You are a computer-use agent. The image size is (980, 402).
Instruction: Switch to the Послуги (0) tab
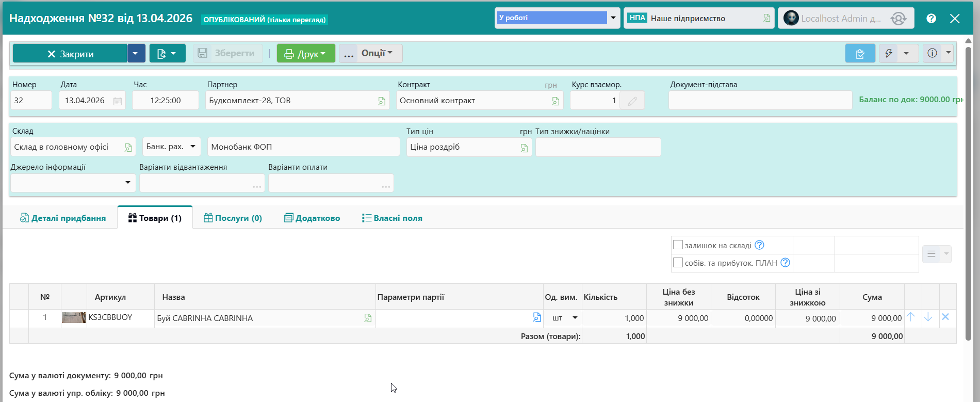click(233, 218)
